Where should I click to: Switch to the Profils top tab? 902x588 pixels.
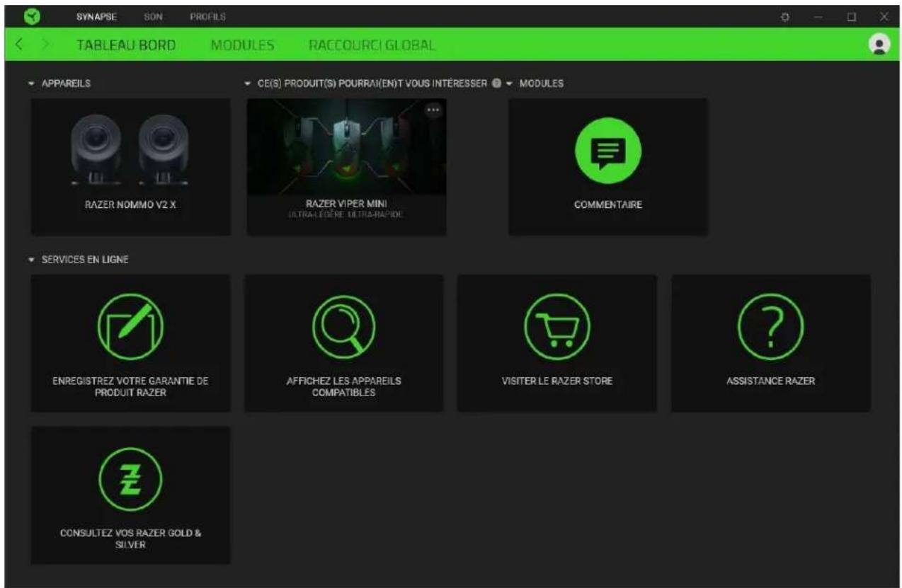(207, 16)
